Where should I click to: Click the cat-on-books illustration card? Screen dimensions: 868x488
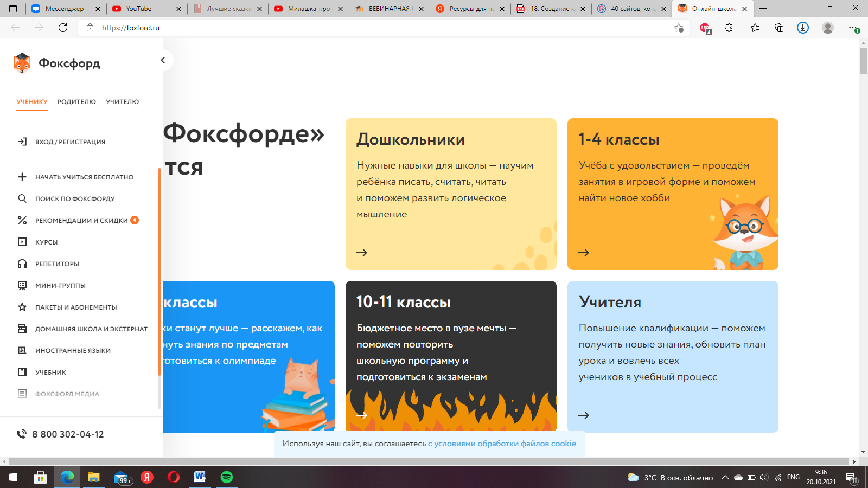click(x=248, y=357)
